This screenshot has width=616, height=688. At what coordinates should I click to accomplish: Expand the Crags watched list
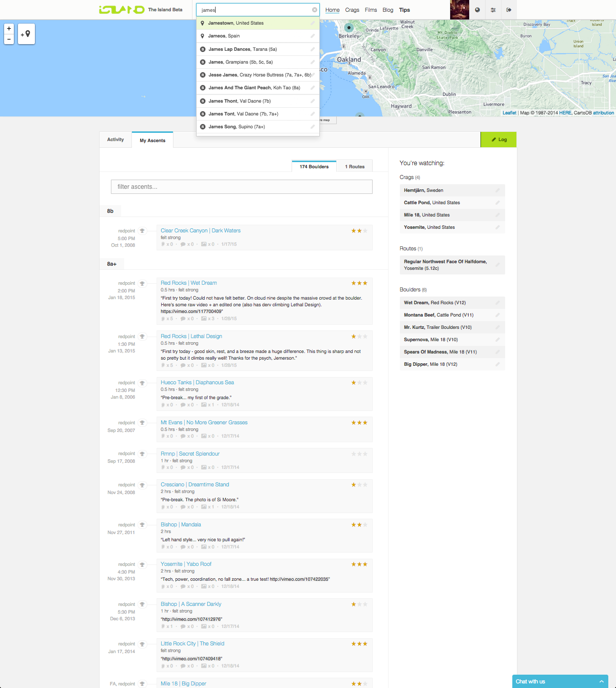[409, 177]
